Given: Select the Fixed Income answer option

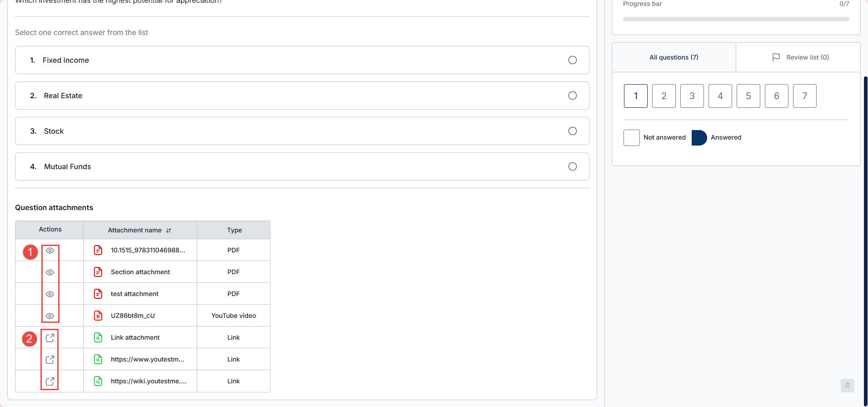Looking at the screenshot, I should point(572,60).
